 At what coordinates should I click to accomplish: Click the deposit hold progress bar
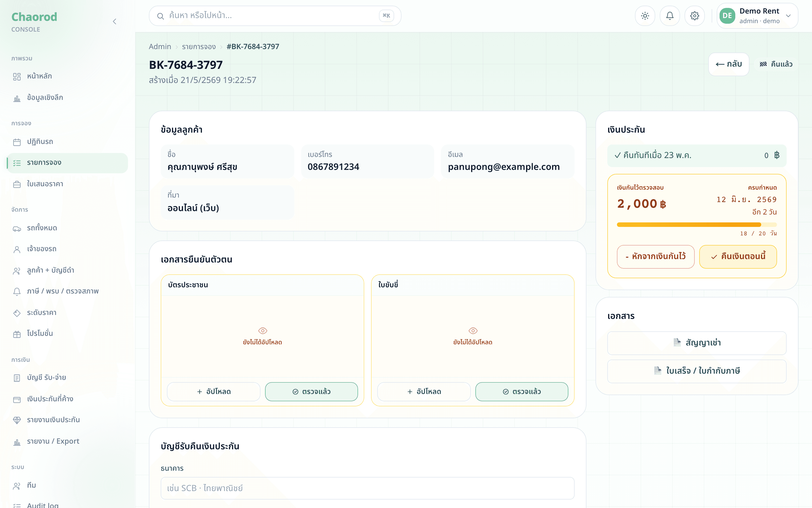click(x=697, y=225)
